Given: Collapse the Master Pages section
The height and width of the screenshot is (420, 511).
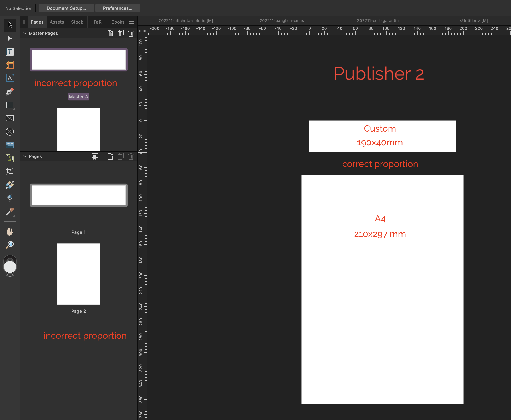Looking at the screenshot, I should coord(25,33).
